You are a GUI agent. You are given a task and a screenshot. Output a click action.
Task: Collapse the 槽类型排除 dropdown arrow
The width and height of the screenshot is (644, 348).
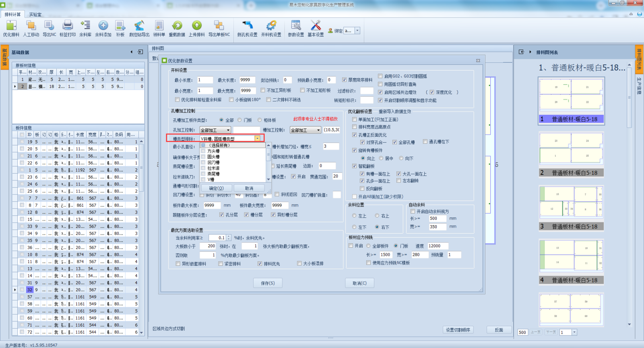click(257, 139)
